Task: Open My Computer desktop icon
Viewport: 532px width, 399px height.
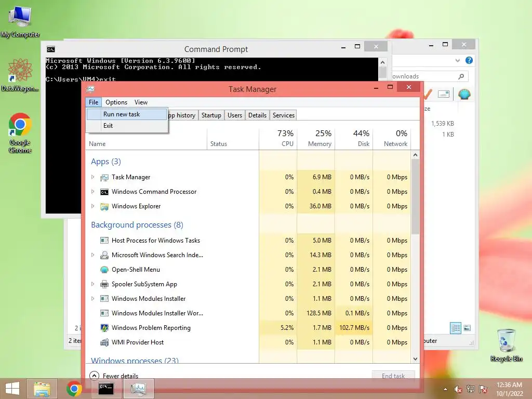Action: pyautogui.click(x=20, y=21)
